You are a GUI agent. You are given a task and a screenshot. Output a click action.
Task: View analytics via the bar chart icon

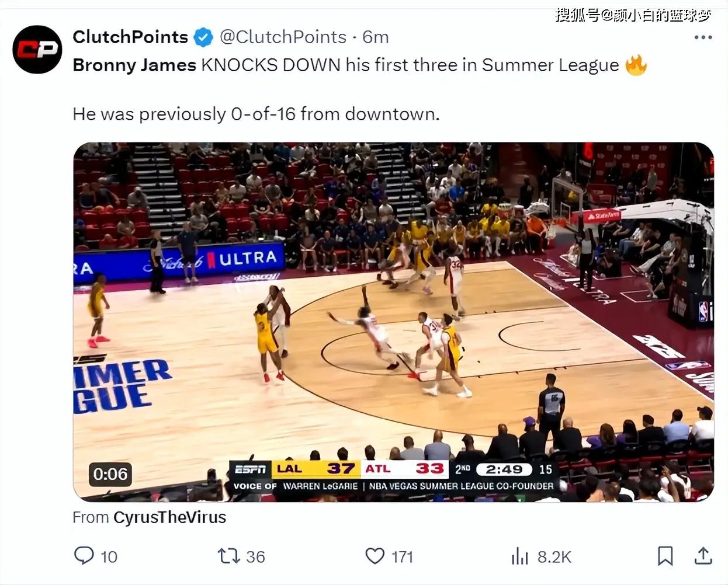tap(519, 556)
